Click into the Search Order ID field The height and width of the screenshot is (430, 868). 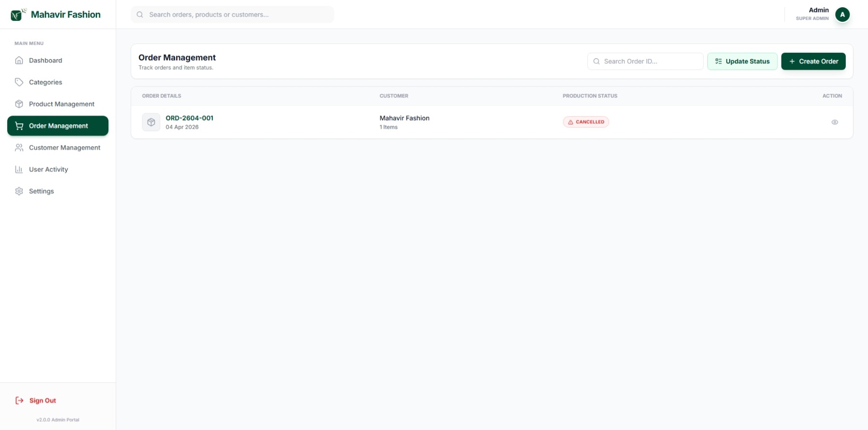click(648, 61)
